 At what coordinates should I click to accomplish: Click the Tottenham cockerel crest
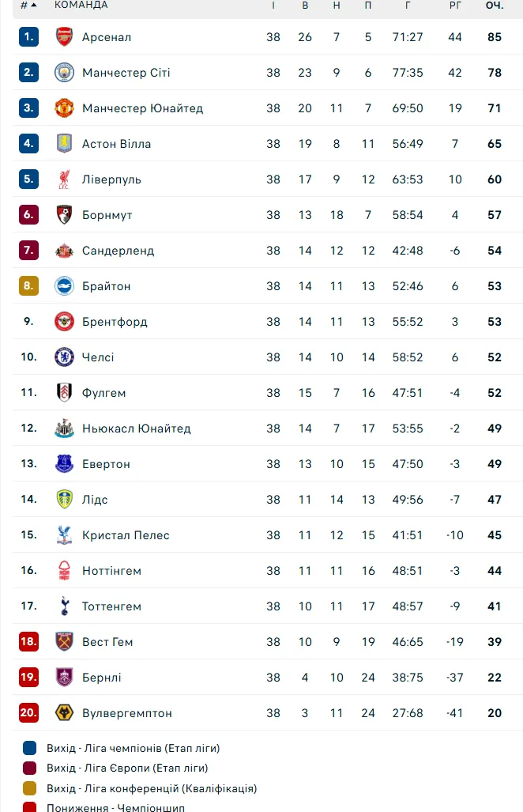click(x=64, y=606)
